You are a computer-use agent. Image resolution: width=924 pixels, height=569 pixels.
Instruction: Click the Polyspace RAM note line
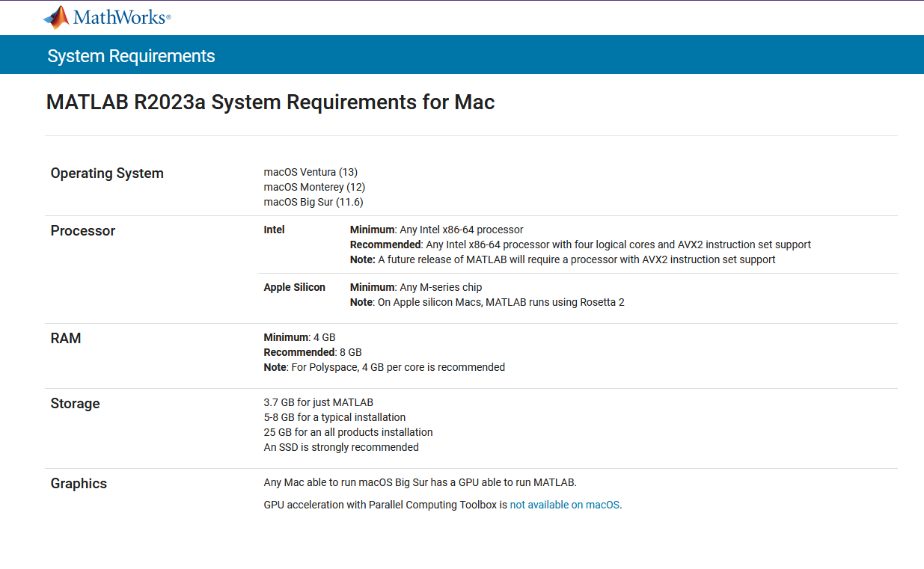[x=385, y=367]
